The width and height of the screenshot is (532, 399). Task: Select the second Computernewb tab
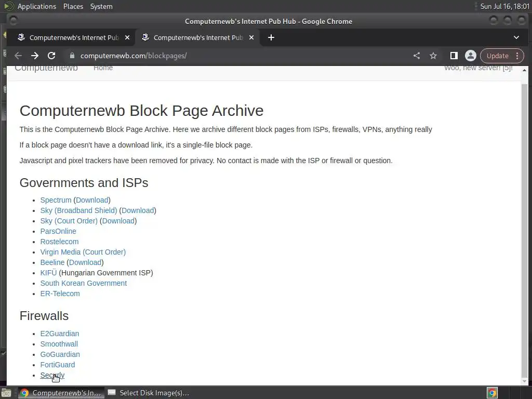pyautogui.click(x=197, y=37)
